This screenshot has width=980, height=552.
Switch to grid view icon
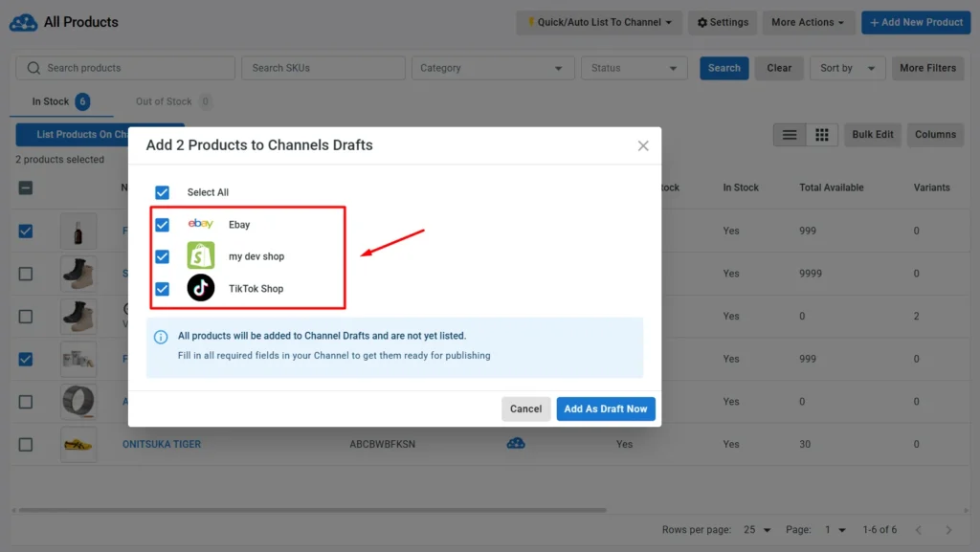[822, 135]
